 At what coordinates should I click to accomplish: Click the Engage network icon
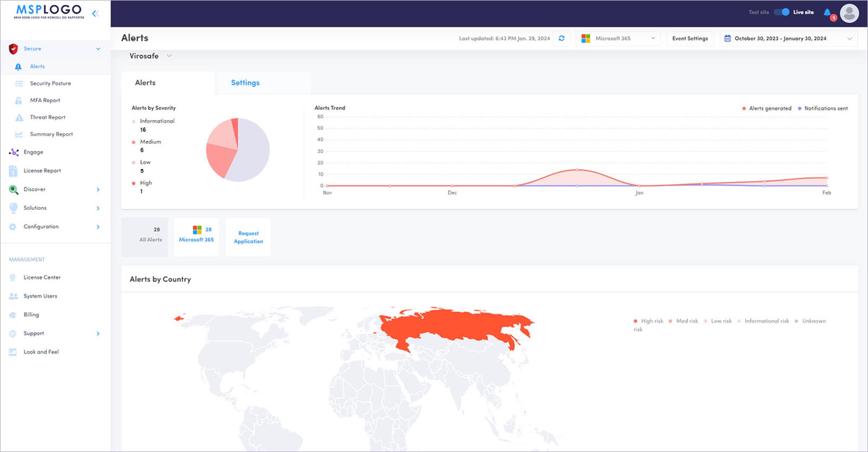point(14,152)
